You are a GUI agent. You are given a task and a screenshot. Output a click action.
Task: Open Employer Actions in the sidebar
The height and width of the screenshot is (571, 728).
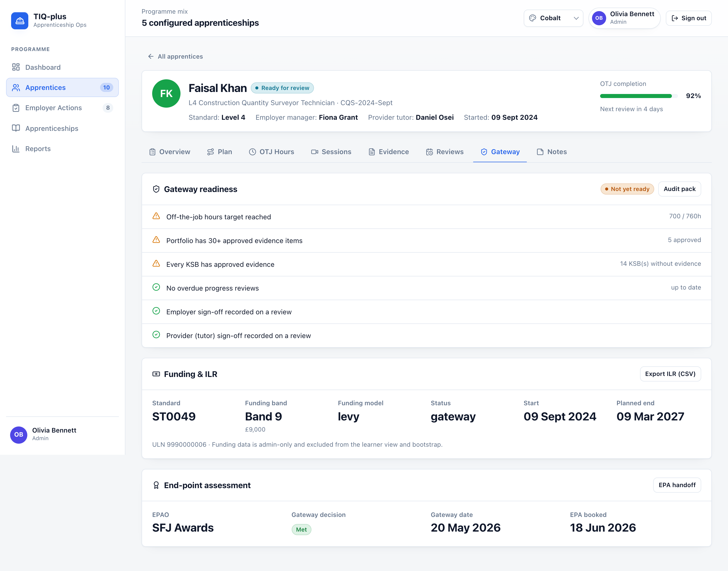62,108
